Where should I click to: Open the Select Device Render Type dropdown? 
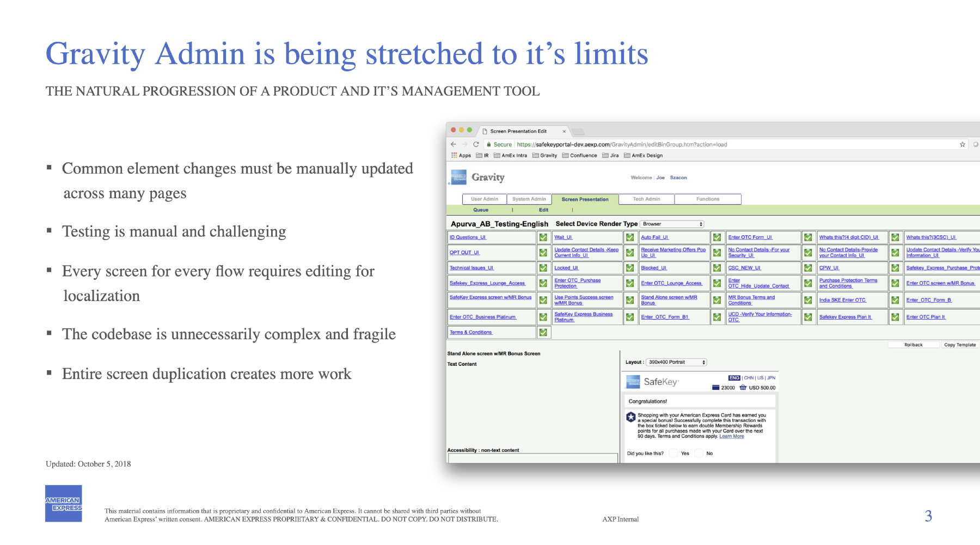[672, 224]
